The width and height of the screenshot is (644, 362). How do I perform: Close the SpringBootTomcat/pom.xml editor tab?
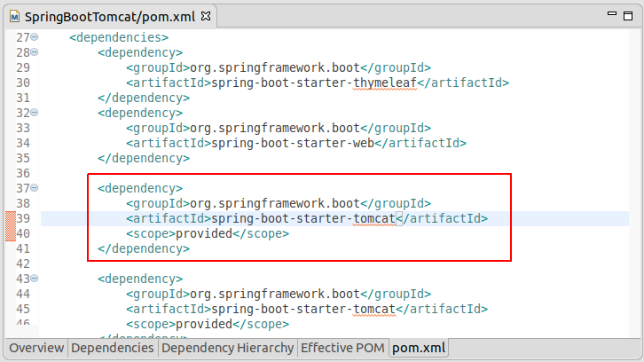pos(206,17)
